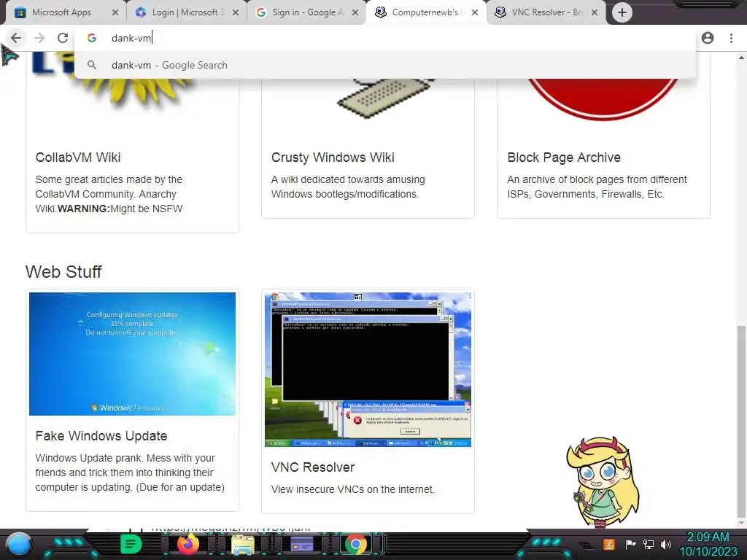This screenshot has width=747, height=560.
Task: Click the orange Java tray icon
Action: pyautogui.click(x=608, y=544)
